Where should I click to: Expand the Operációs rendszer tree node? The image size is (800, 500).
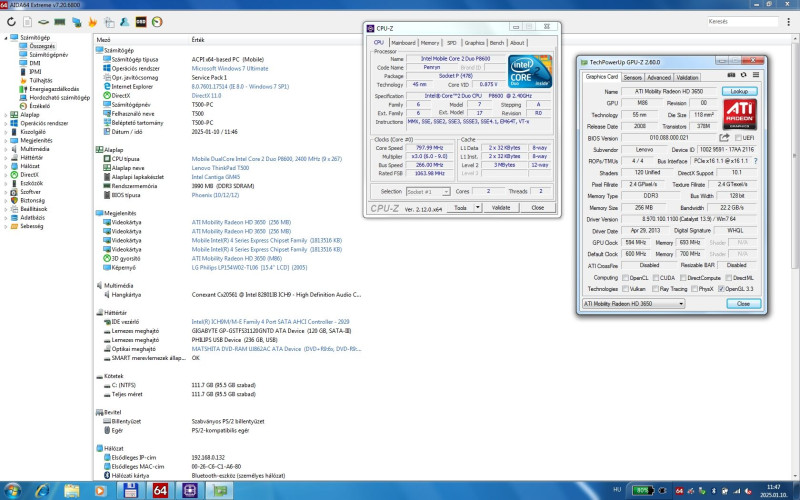(6, 123)
